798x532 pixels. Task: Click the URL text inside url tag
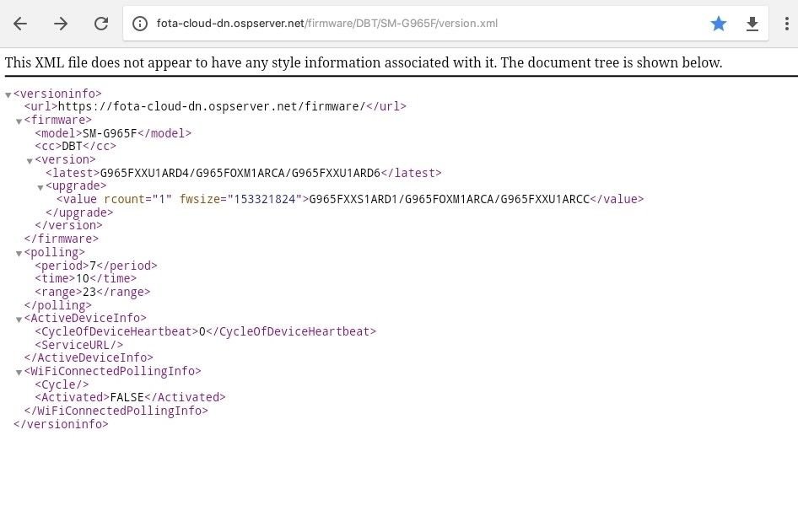212,106
